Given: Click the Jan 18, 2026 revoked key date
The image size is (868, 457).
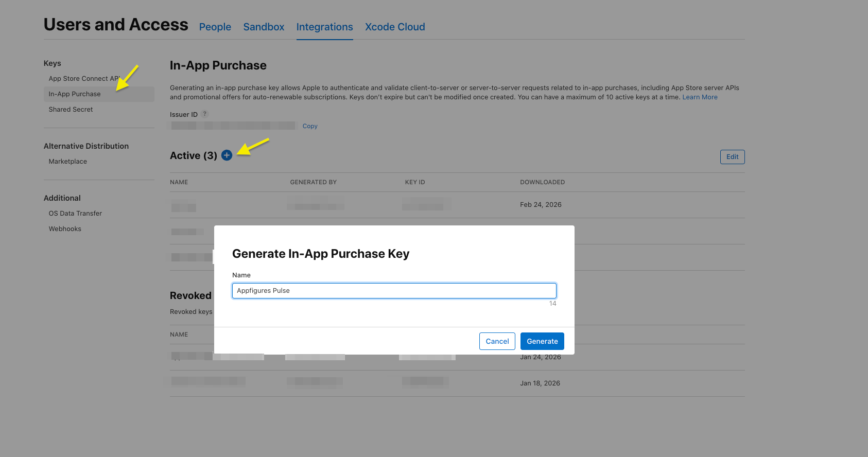Looking at the screenshot, I should point(540,383).
